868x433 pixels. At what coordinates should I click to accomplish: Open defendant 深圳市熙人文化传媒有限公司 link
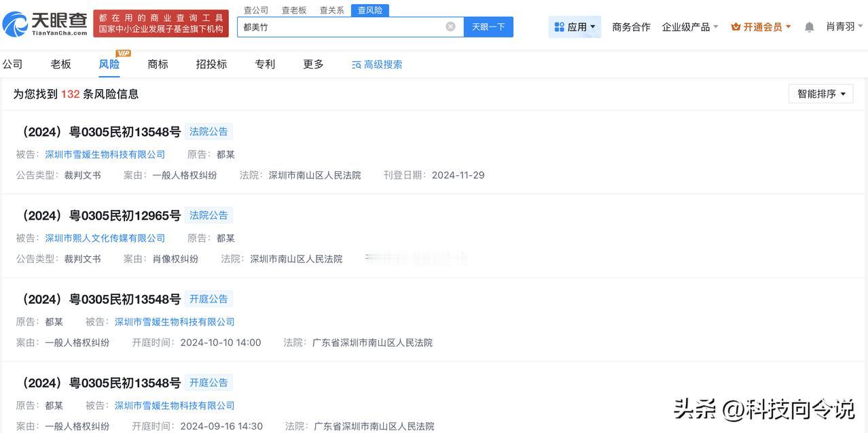point(105,238)
